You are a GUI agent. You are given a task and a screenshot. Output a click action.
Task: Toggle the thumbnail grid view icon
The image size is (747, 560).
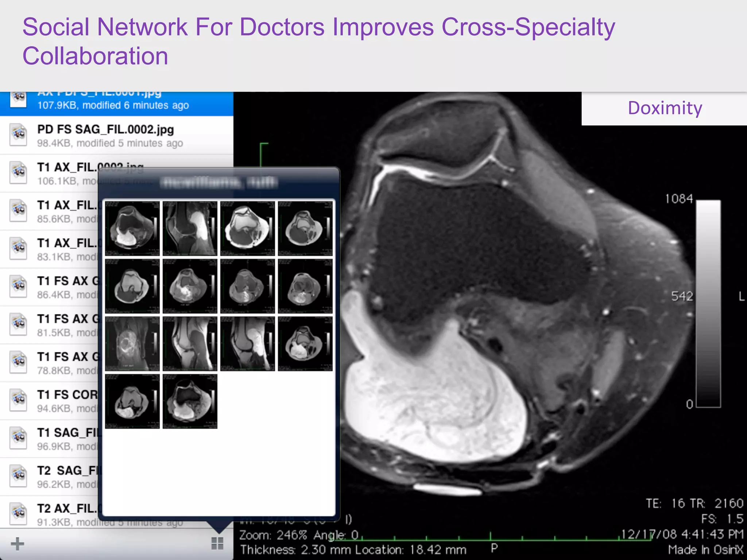pos(217,543)
